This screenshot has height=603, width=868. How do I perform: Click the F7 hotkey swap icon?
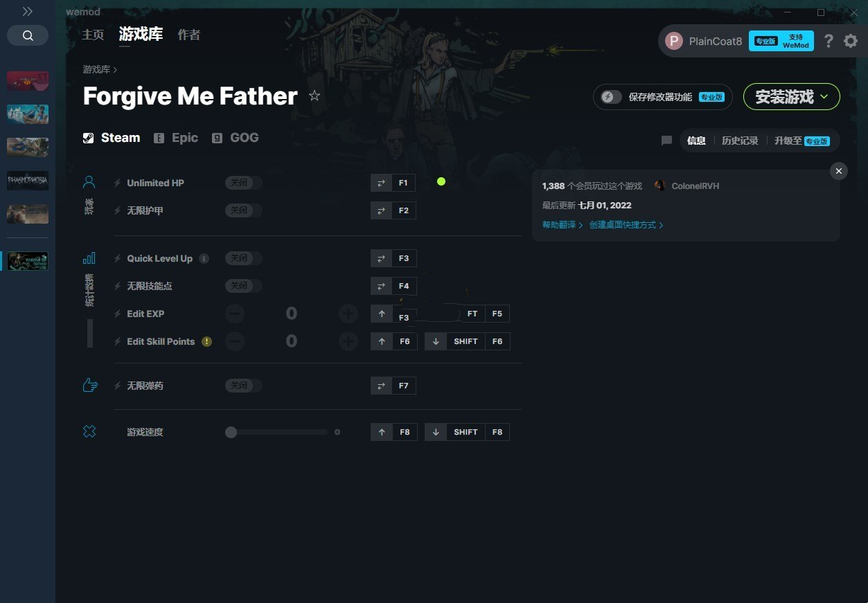381,386
